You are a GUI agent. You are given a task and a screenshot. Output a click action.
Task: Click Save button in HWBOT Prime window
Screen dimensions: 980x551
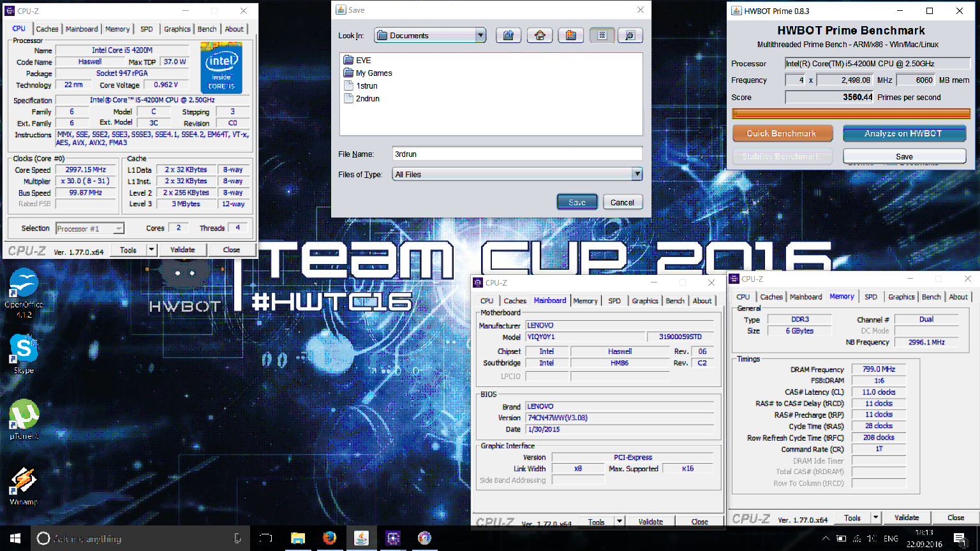click(904, 156)
